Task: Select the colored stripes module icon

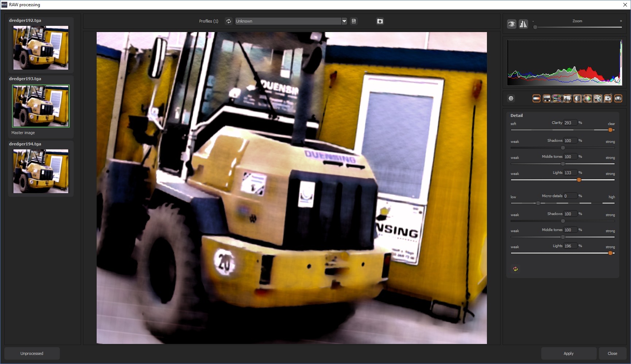Action: (x=557, y=98)
